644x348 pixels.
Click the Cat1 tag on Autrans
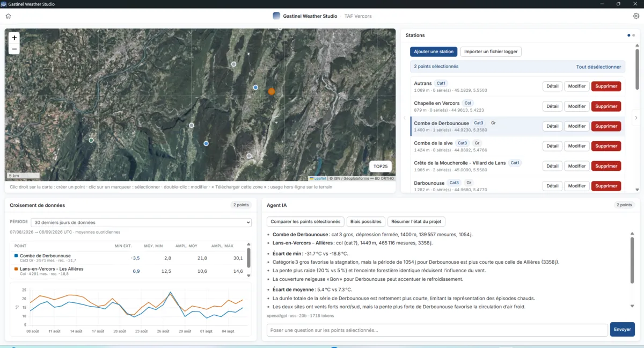point(441,83)
